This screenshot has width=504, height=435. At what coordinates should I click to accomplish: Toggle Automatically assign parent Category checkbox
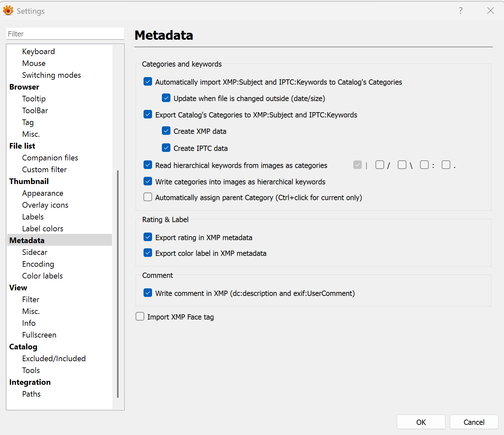(148, 197)
